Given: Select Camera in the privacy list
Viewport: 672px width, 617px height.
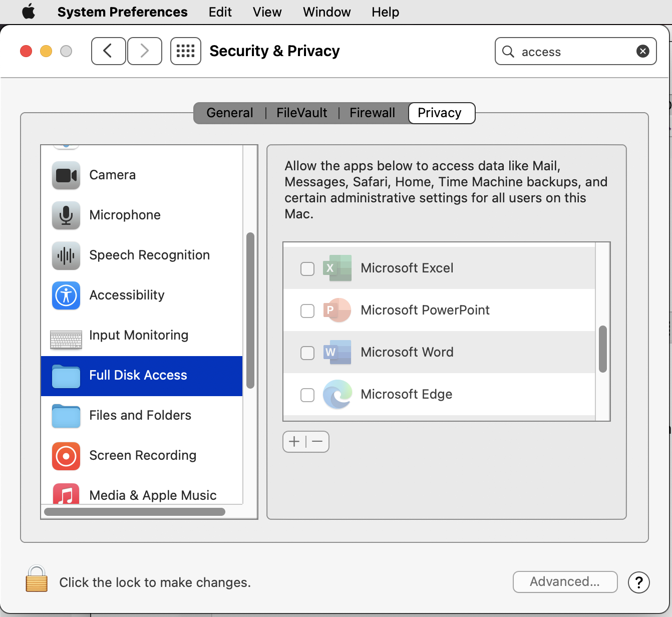Looking at the screenshot, I should click(x=142, y=175).
